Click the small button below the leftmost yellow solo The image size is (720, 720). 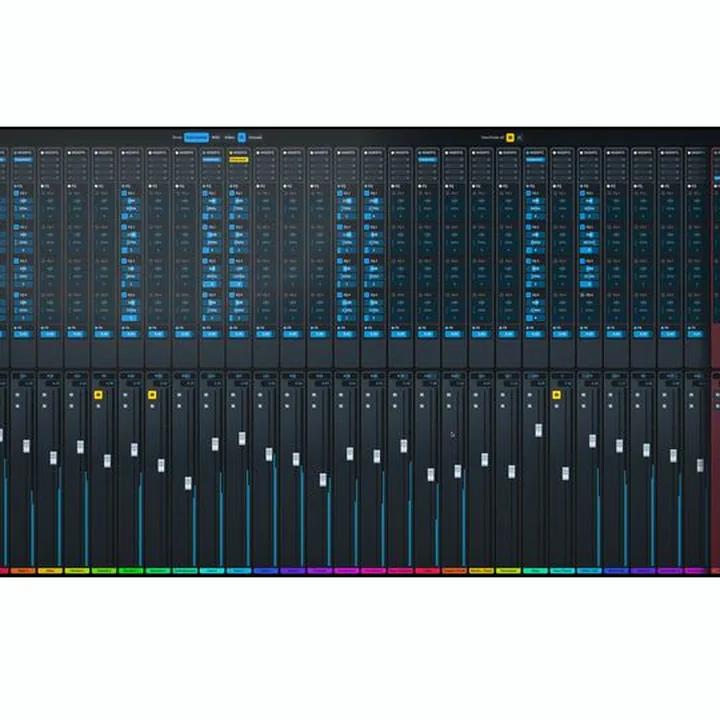coord(98,406)
